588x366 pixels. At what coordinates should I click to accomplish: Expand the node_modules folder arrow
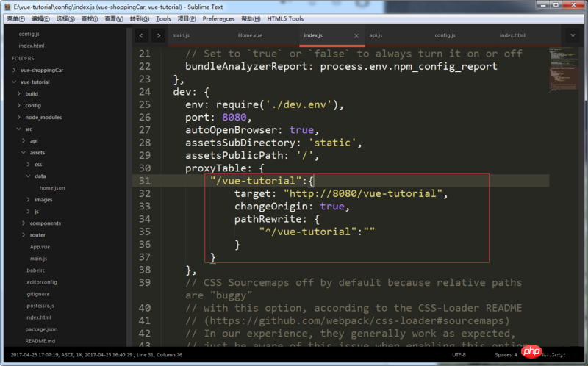click(x=19, y=117)
